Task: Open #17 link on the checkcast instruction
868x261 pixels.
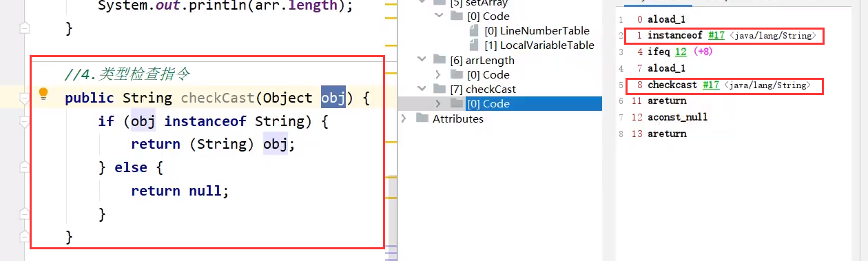Action: pos(711,85)
